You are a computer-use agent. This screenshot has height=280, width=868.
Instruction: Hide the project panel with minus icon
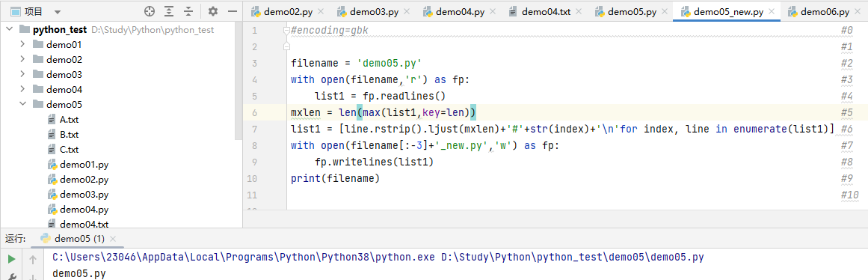coord(233,11)
